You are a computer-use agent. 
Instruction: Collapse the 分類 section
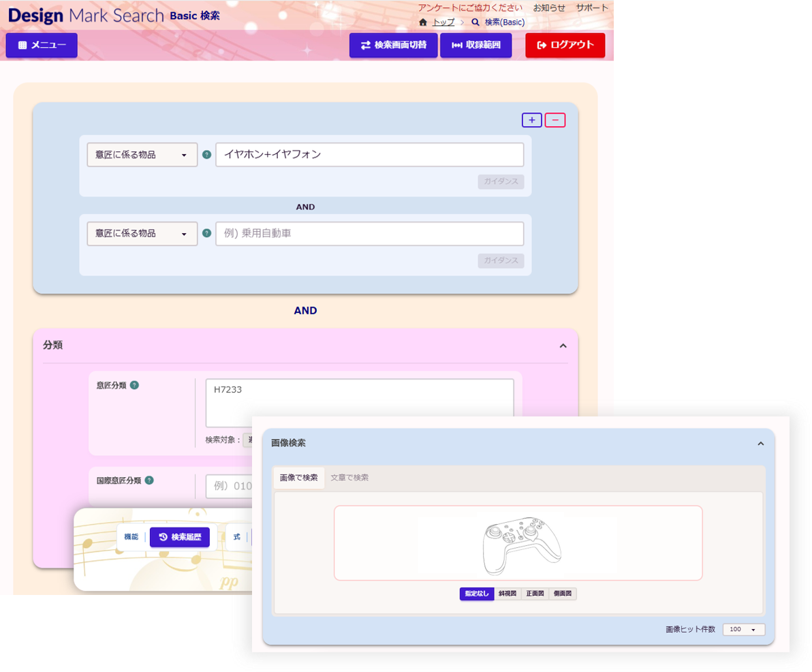coord(563,346)
